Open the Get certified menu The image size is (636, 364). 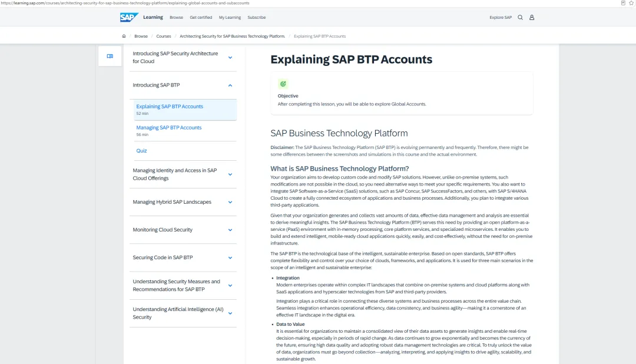tap(201, 18)
